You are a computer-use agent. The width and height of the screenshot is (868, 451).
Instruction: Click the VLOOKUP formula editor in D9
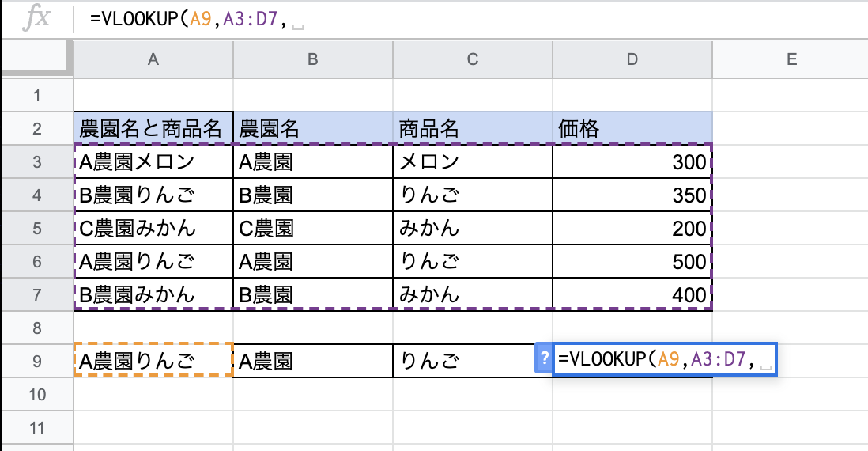(665, 359)
